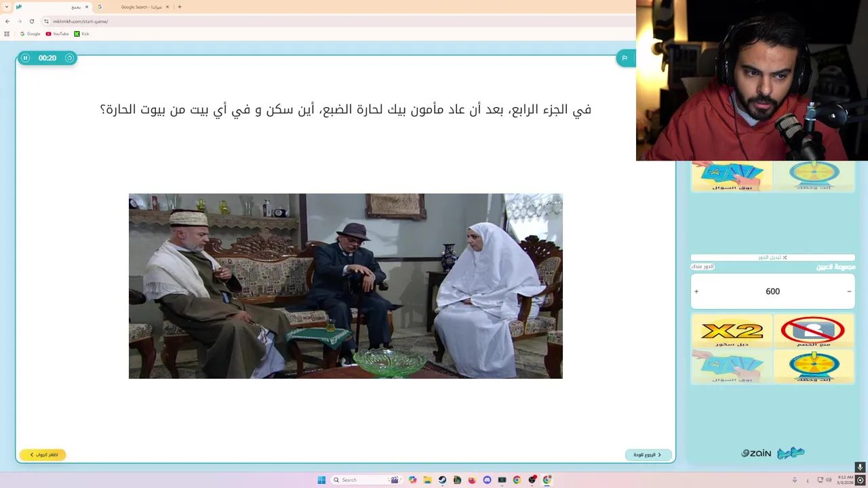Open Discord from the taskbar
Image resolution: width=868 pixels, height=488 pixels.
[487, 480]
